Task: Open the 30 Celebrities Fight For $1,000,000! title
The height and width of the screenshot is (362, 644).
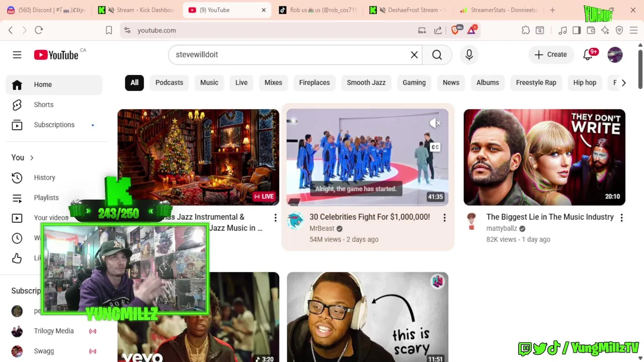Action: 369,217
